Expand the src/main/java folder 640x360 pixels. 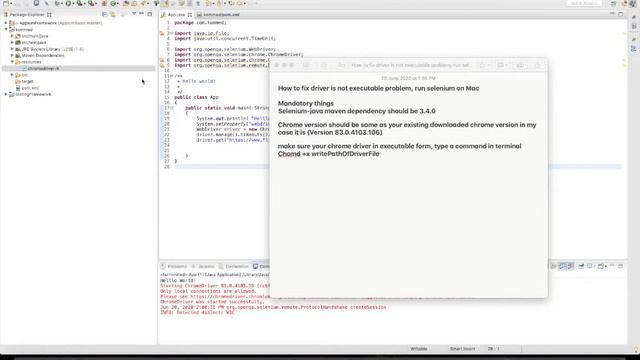pyautogui.click(x=12, y=36)
